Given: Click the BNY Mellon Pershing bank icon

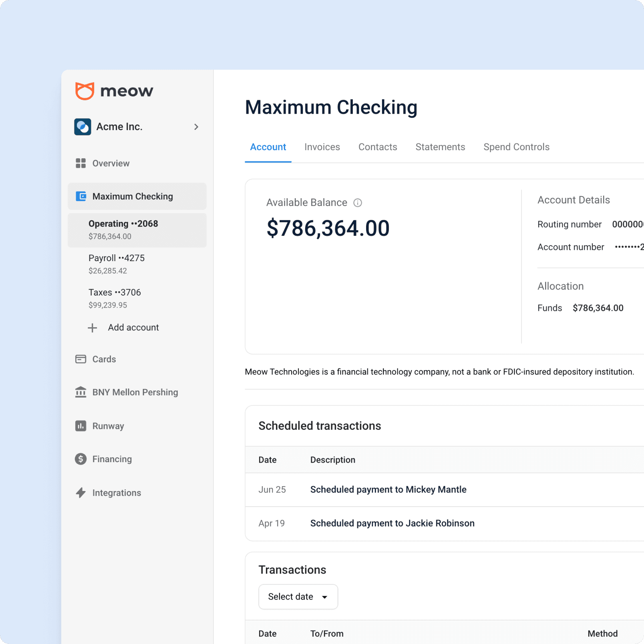Looking at the screenshot, I should coord(80,392).
